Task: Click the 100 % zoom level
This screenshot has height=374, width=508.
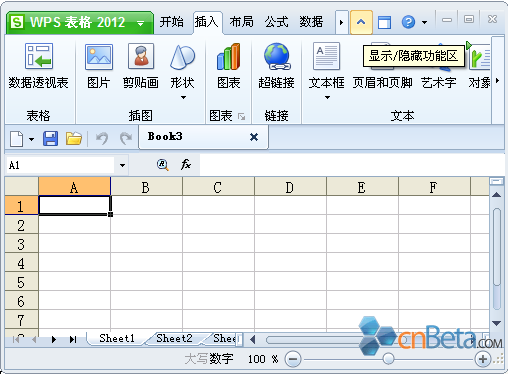Action: coord(263,359)
